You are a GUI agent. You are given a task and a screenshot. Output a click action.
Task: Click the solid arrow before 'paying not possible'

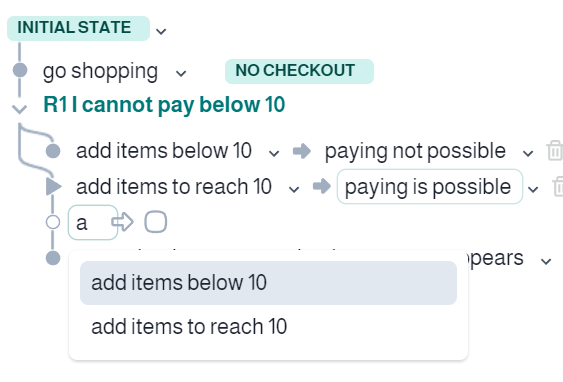pyautogui.click(x=302, y=151)
